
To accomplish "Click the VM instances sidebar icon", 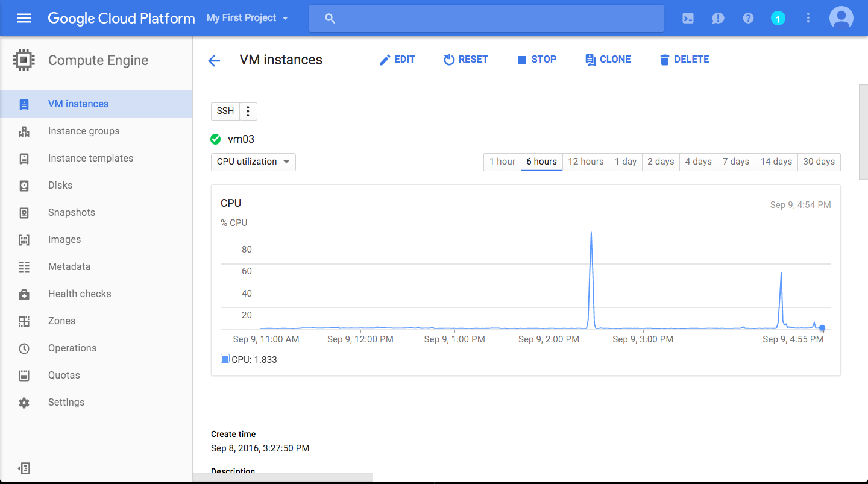I will [x=24, y=104].
